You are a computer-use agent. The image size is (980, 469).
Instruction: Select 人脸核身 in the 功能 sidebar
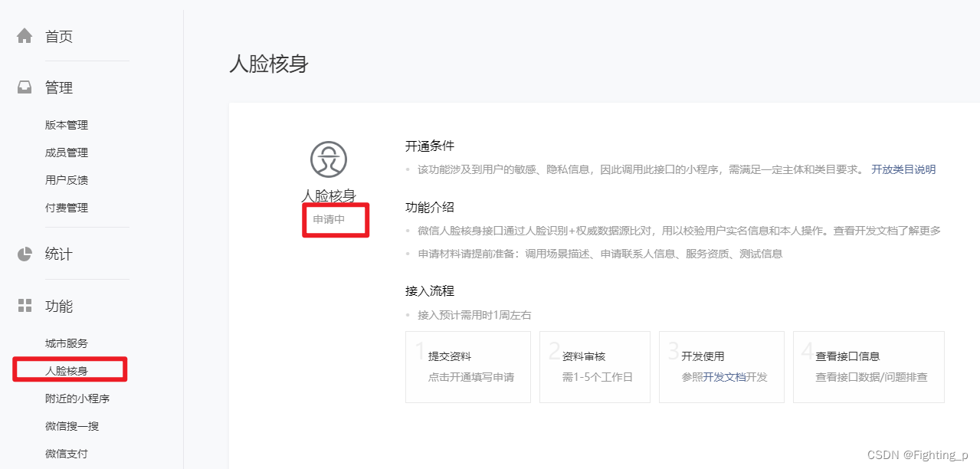[x=68, y=369]
